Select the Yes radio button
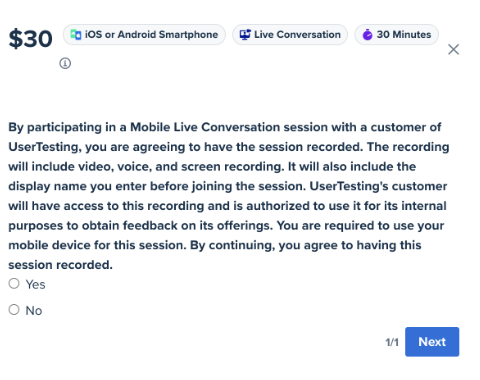The width and height of the screenshot is (480, 380). pyautogui.click(x=14, y=284)
